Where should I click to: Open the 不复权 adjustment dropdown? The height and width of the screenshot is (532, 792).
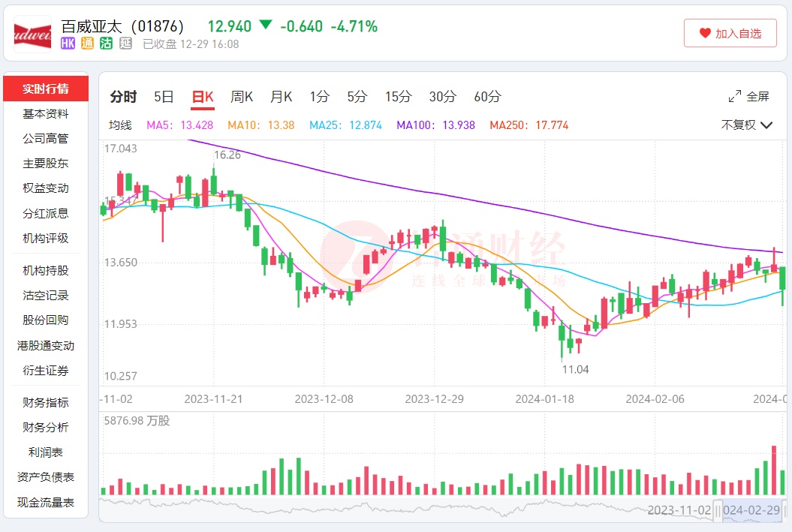click(x=747, y=125)
